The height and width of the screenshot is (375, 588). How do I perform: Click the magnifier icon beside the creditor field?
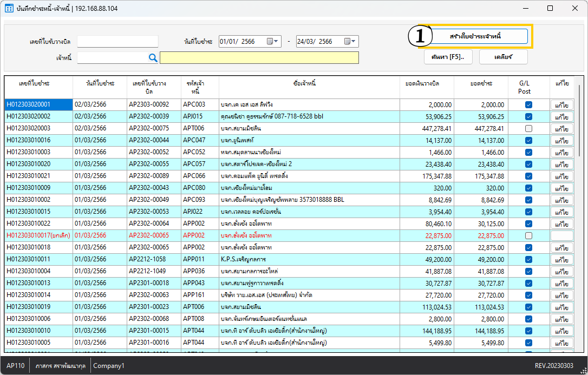153,58
